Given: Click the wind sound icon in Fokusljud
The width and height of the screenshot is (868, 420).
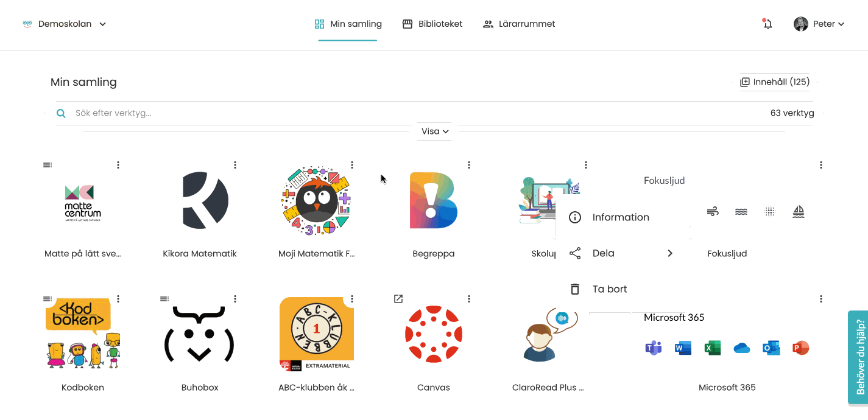Looking at the screenshot, I should tap(712, 211).
